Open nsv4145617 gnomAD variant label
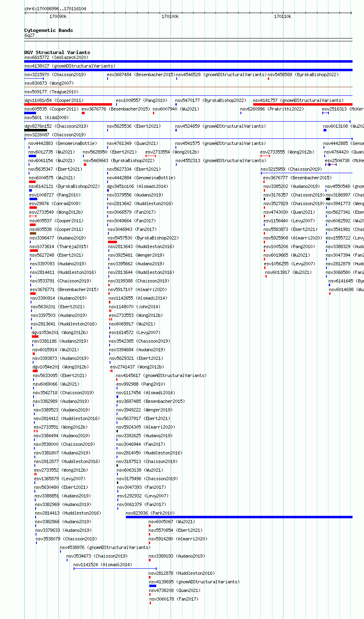This screenshot has width=364, height=619. tap(162, 376)
